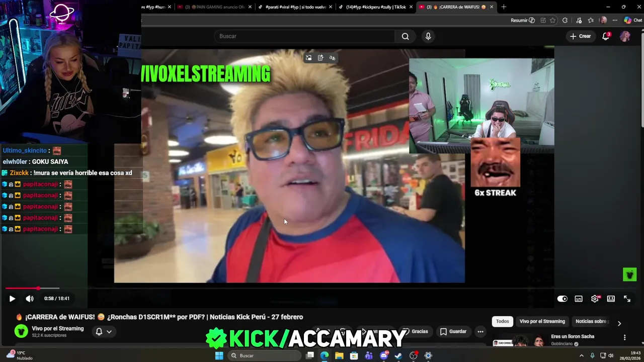Click the green trash overlay icon
644x362 pixels.
pyautogui.click(x=629, y=274)
